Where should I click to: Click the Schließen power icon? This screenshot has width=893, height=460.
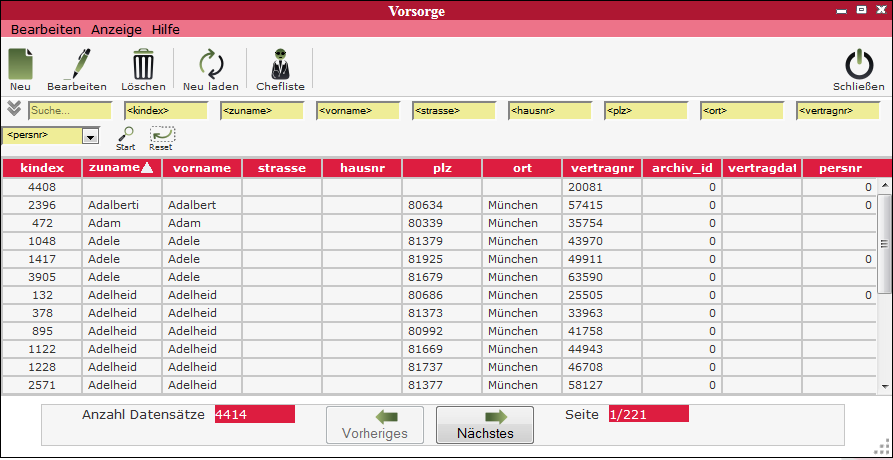[858, 64]
